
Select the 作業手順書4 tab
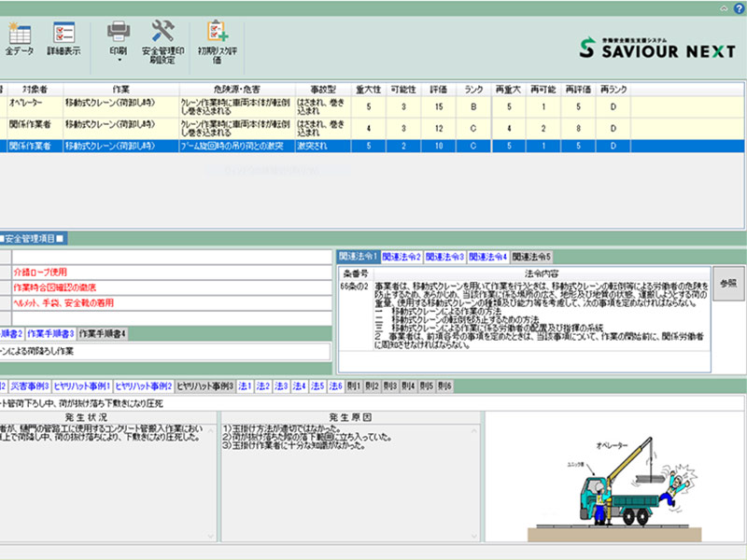(103, 333)
